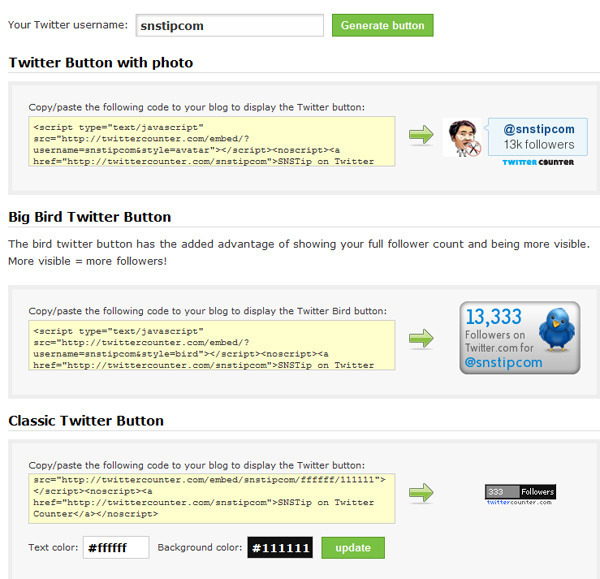Click the 'Your Twitter username:' label

(68, 25)
